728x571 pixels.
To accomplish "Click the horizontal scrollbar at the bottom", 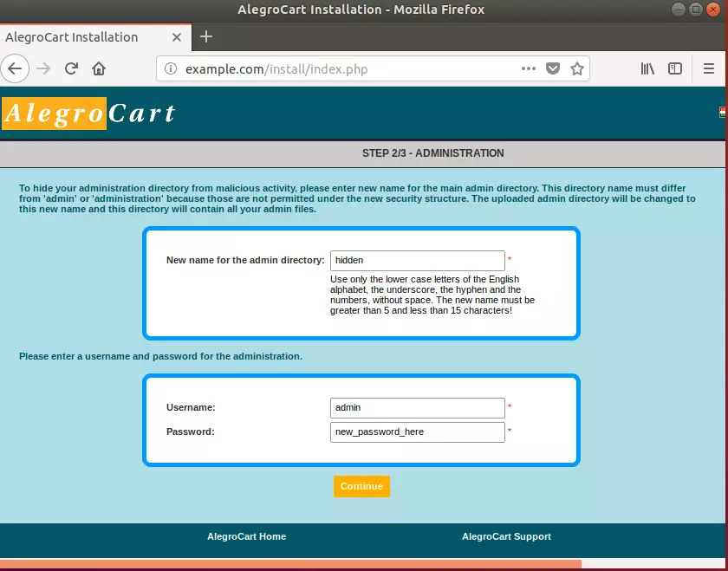I will click(290, 563).
